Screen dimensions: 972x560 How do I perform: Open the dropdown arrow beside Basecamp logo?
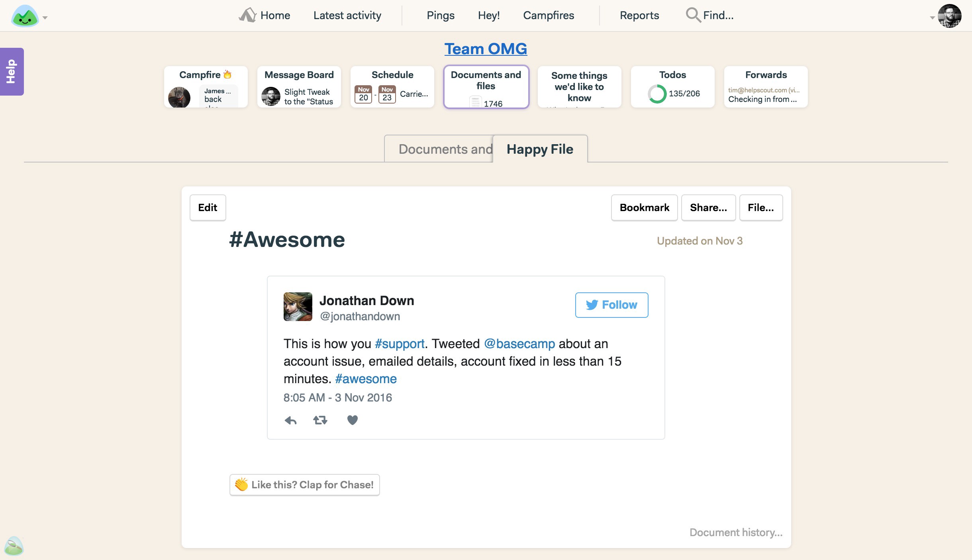45,18
